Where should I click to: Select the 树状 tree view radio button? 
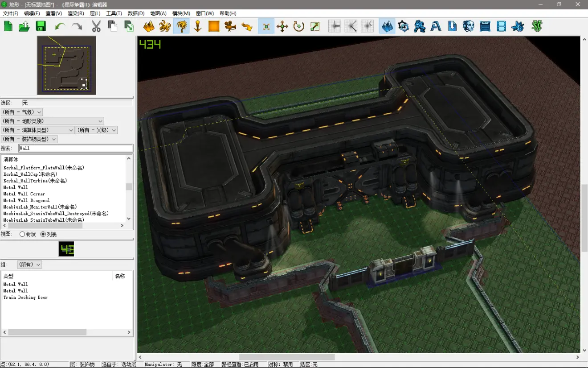point(22,234)
